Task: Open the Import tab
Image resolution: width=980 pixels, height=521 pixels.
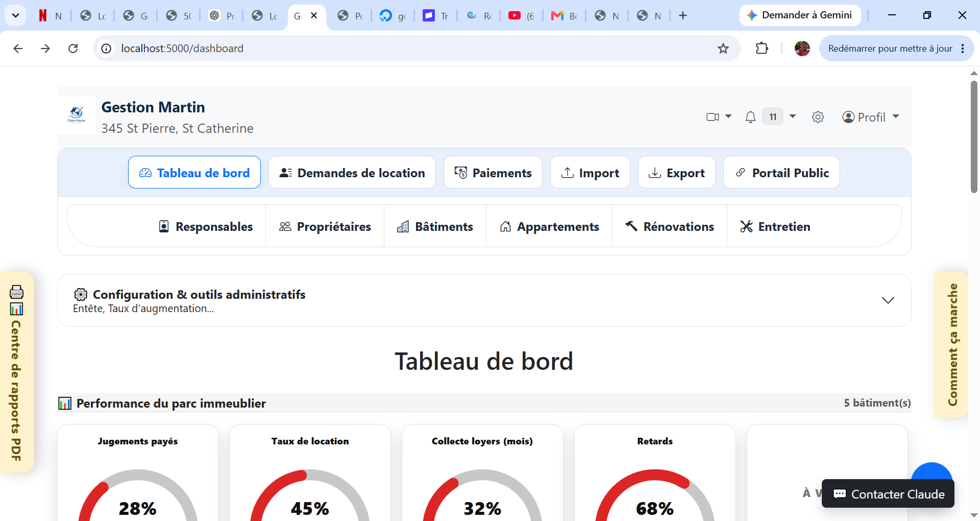Action: 590,173
